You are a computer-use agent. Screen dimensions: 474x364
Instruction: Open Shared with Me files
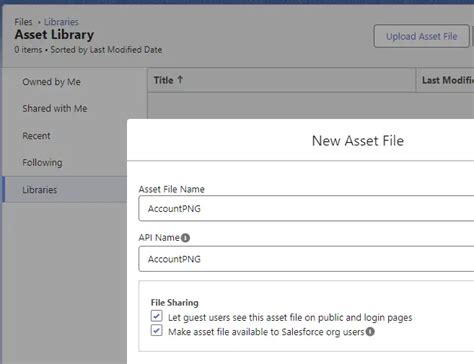click(x=55, y=109)
